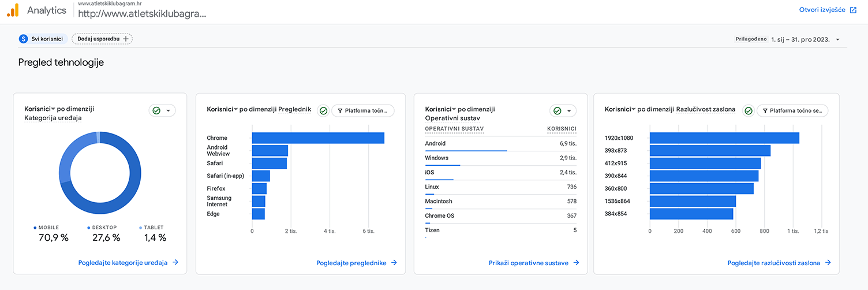Click the Google Analytics logo icon
The height and width of the screenshot is (290, 868).
point(12,10)
